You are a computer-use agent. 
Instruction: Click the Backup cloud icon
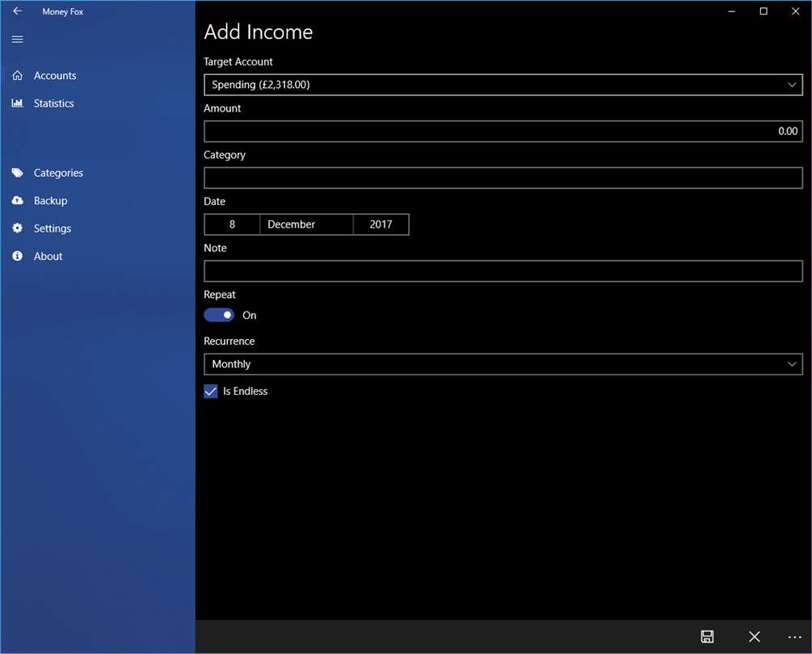[17, 201]
